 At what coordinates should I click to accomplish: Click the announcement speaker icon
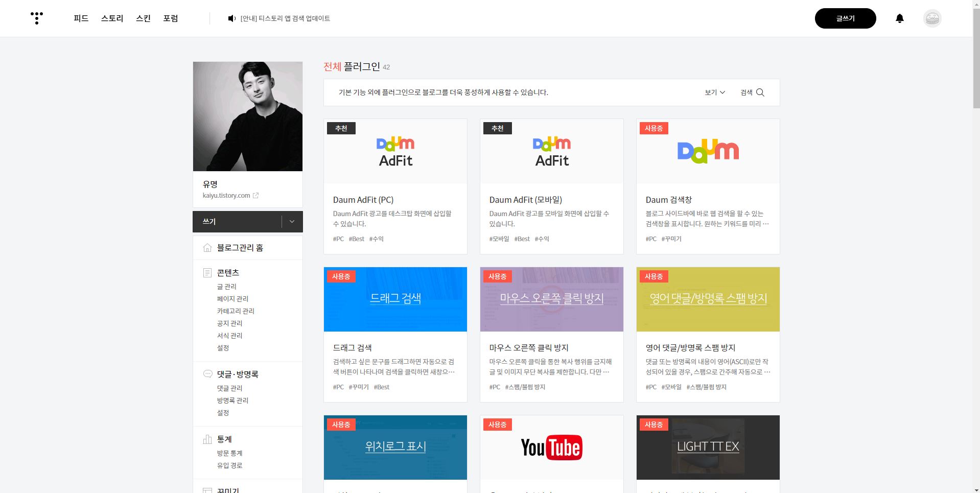(231, 18)
